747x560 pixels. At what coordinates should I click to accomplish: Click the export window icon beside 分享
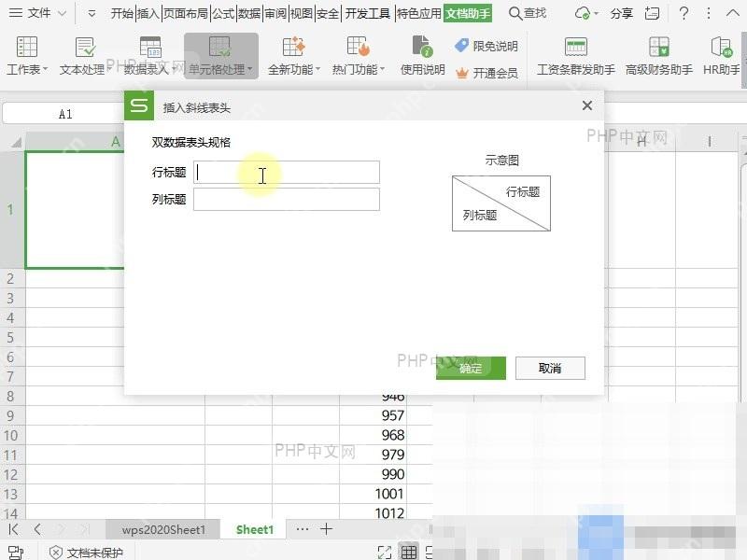coord(652,13)
